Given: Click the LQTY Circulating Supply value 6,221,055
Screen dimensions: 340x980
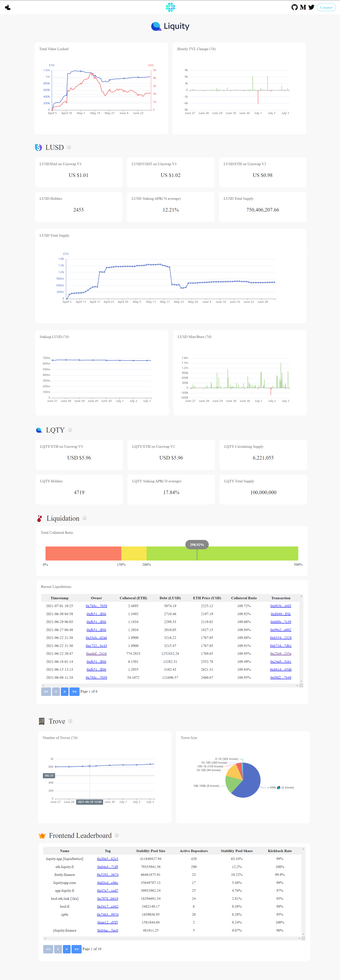Looking at the screenshot, I should (x=263, y=458).
